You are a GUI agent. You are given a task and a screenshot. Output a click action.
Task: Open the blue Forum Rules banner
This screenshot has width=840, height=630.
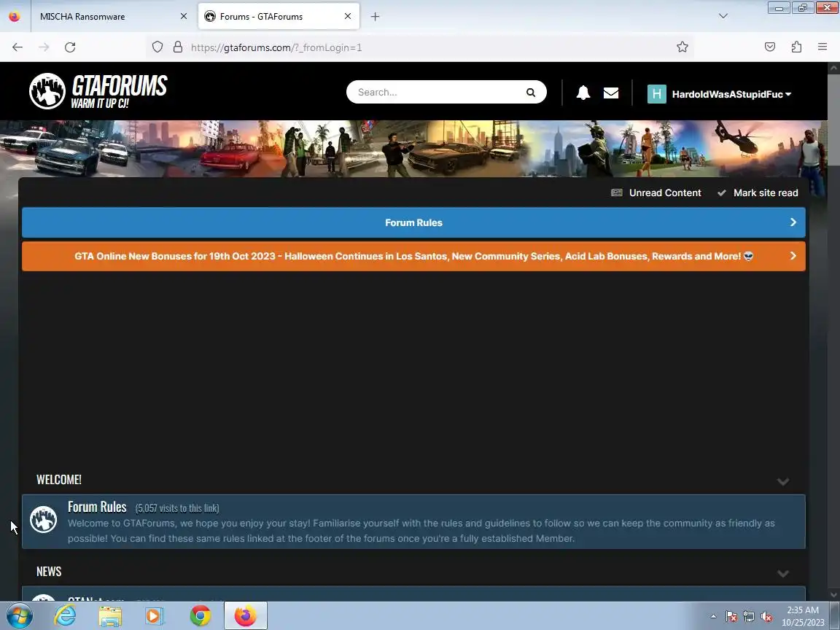coord(413,222)
